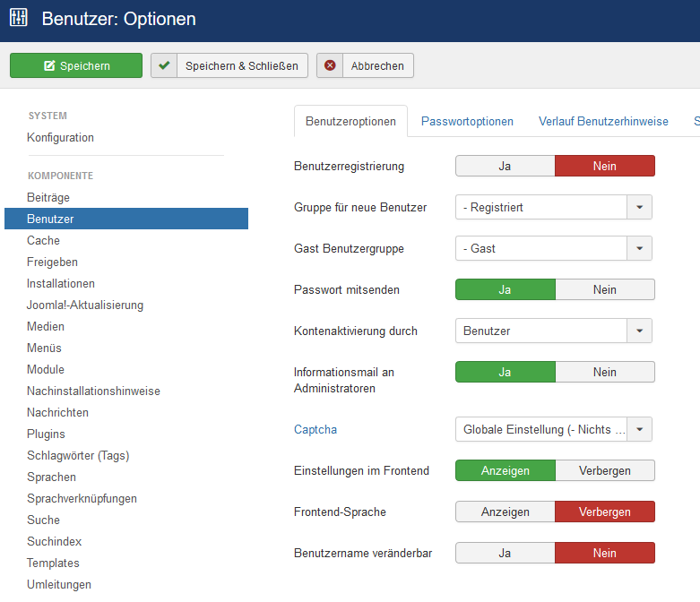Click the red cancel icon on Abbrechen
700x602 pixels.
click(x=330, y=65)
